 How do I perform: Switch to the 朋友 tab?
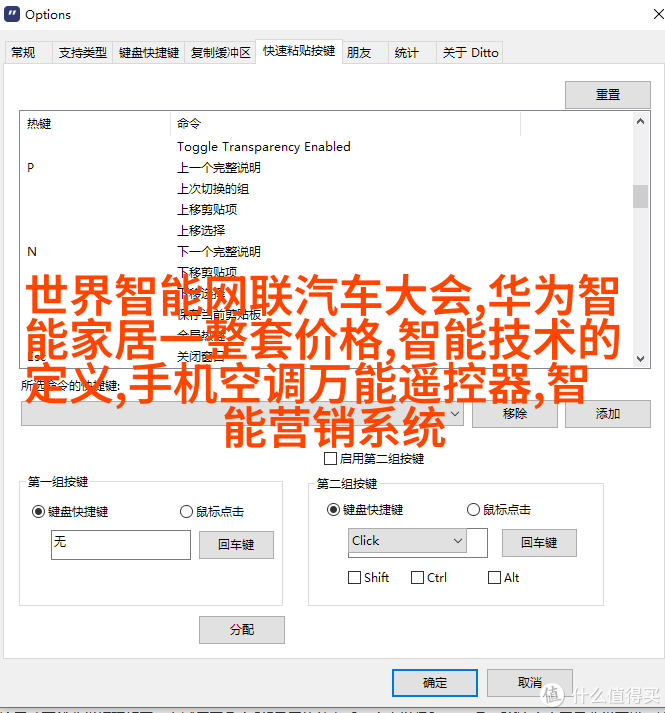tap(365, 53)
